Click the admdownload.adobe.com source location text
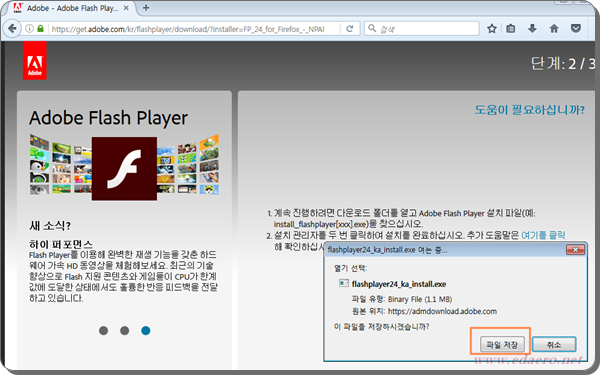The image size is (600, 375). 442,311
